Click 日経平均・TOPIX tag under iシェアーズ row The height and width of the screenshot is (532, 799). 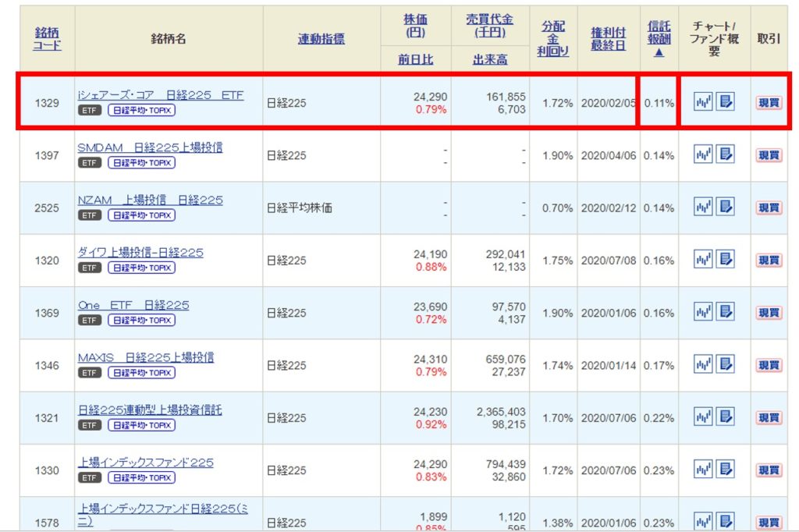pyautogui.click(x=142, y=110)
